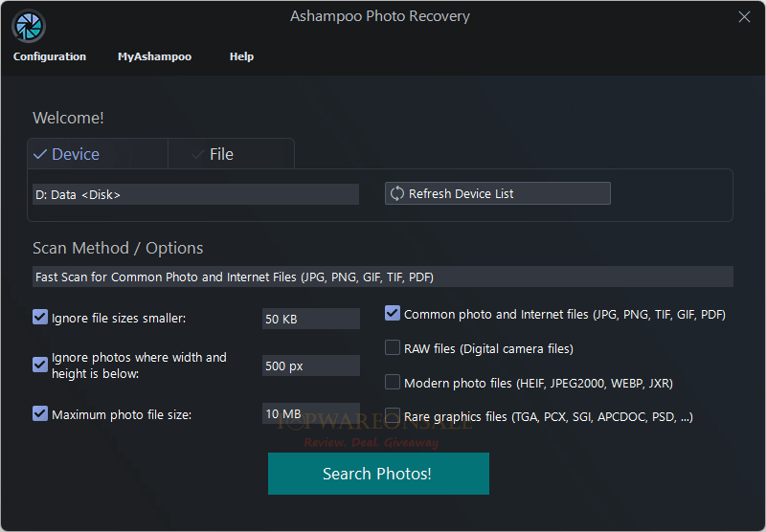Enable RAW files (Digital camera files) checkbox
Image resolution: width=766 pixels, height=532 pixels.
pos(393,347)
